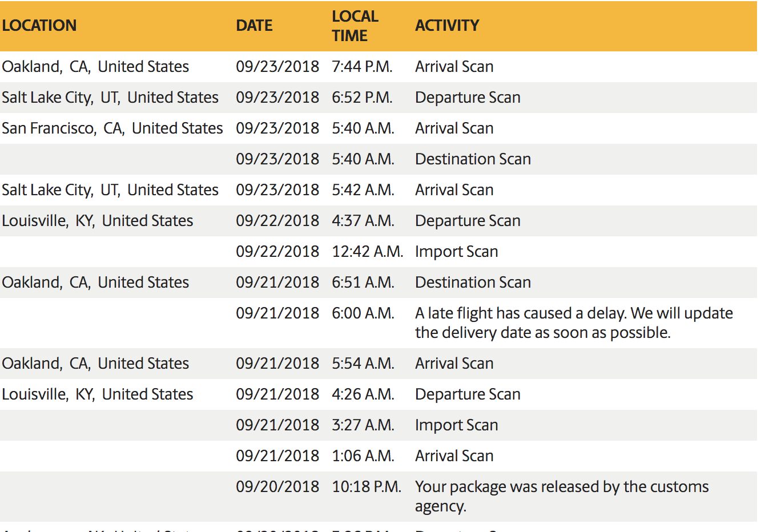The height and width of the screenshot is (532, 773).
Task: Click the LOCAL TIME column header
Action: tap(355, 26)
